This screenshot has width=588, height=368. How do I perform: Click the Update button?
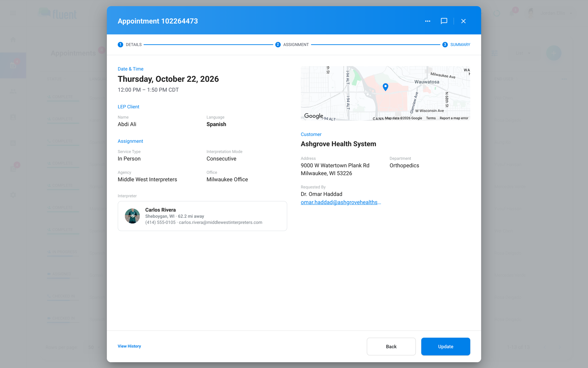click(446, 347)
